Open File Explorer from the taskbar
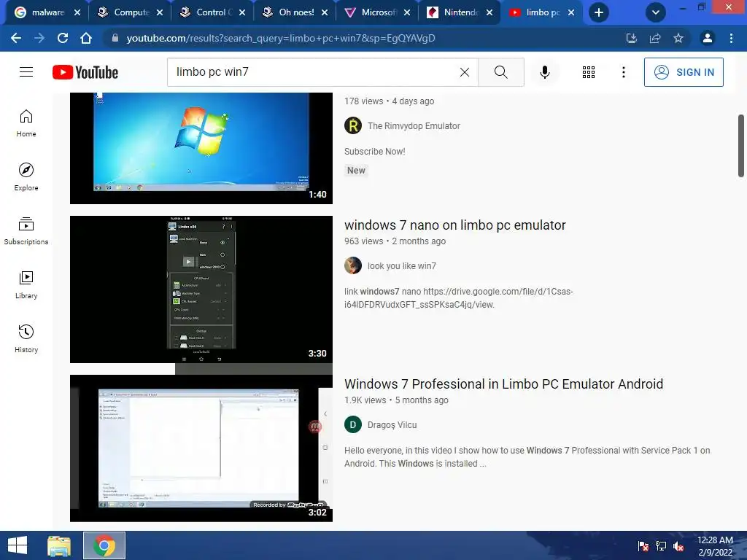Screen dimensions: 747x560 coord(59,545)
